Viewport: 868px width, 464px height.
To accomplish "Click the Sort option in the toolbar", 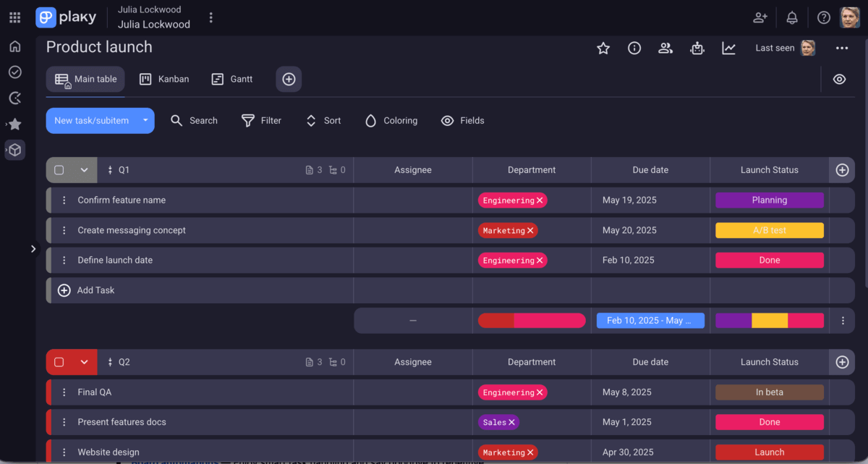I will pos(323,120).
